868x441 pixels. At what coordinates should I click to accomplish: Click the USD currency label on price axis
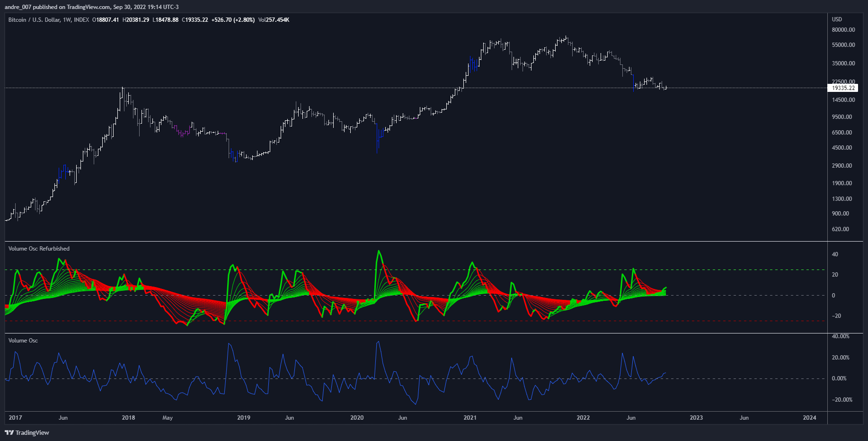tap(837, 19)
